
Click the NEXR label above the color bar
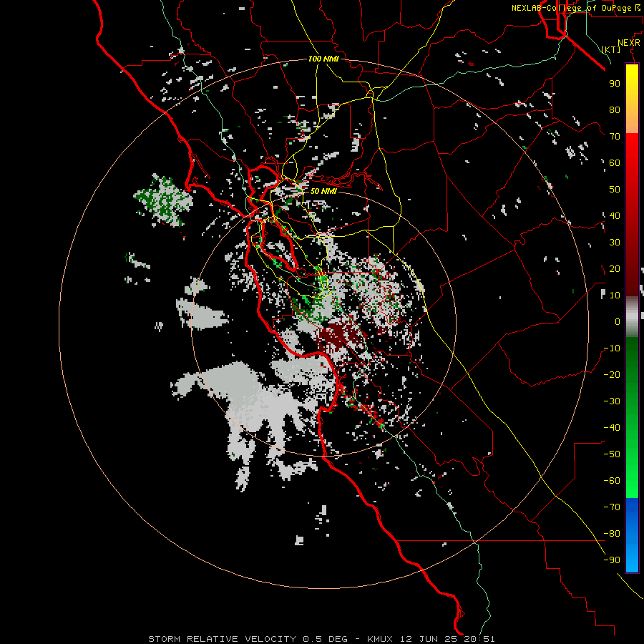pyautogui.click(x=629, y=42)
